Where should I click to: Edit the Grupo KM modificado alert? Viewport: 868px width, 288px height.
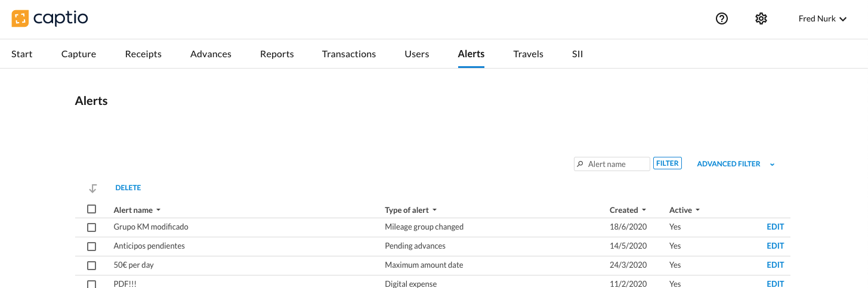pyautogui.click(x=775, y=227)
